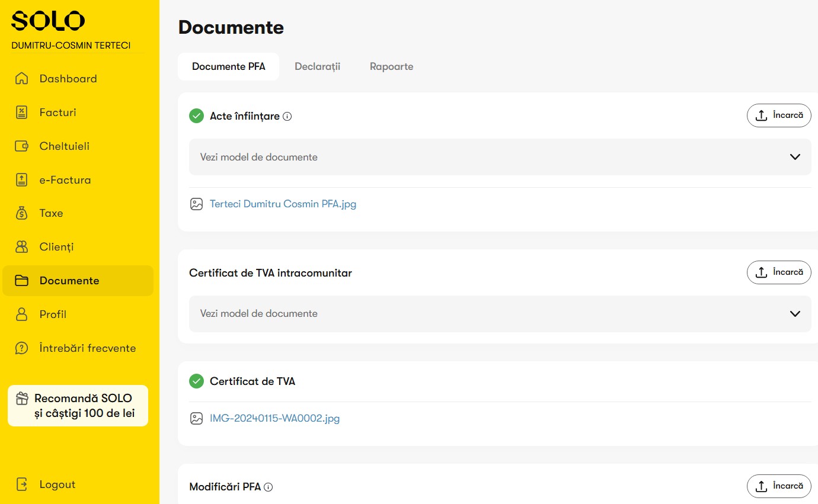Click info icon beside Acte înființare
The height and width of the screenshot is (504, 818).
(x=287, y=117)
